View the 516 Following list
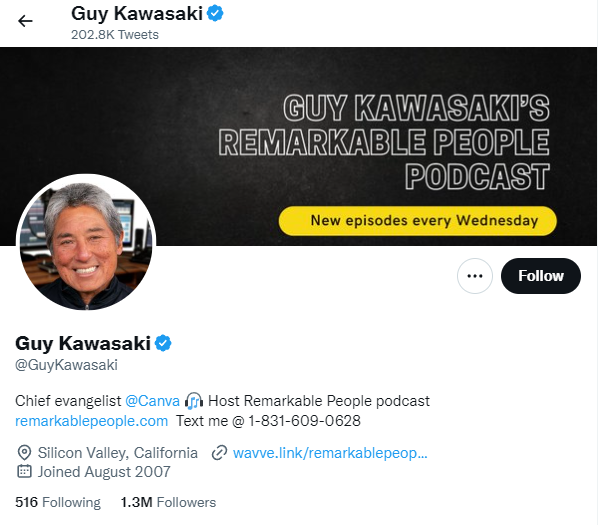 pyautogui.click(x=58, y=503)
